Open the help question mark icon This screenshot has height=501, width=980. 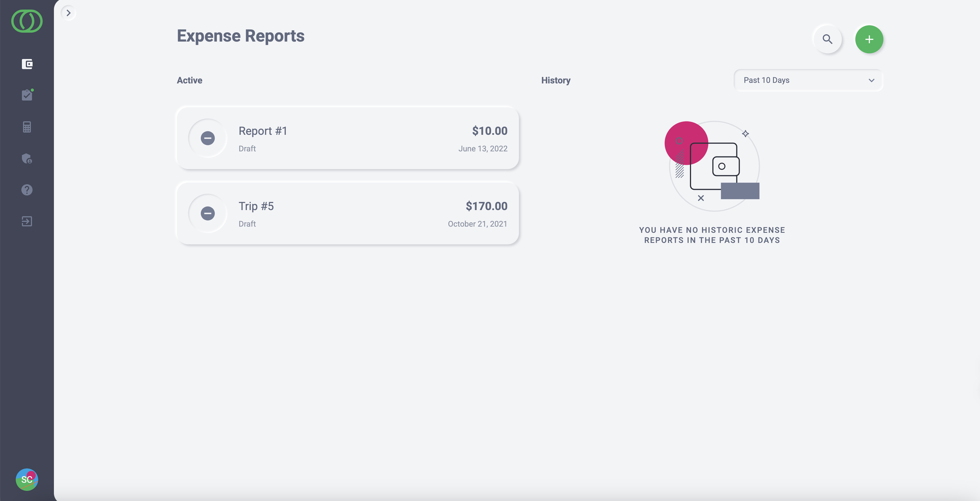coord(27,190)
